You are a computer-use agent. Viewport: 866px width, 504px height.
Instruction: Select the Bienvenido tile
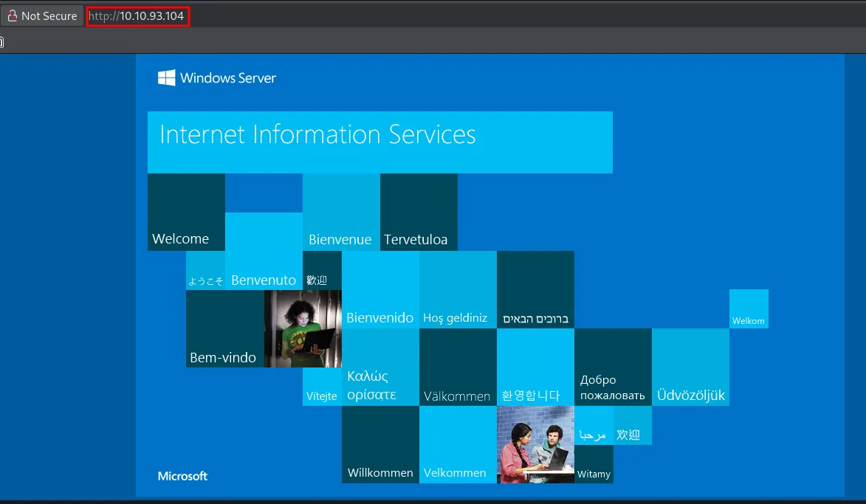(x=379, y=290)
